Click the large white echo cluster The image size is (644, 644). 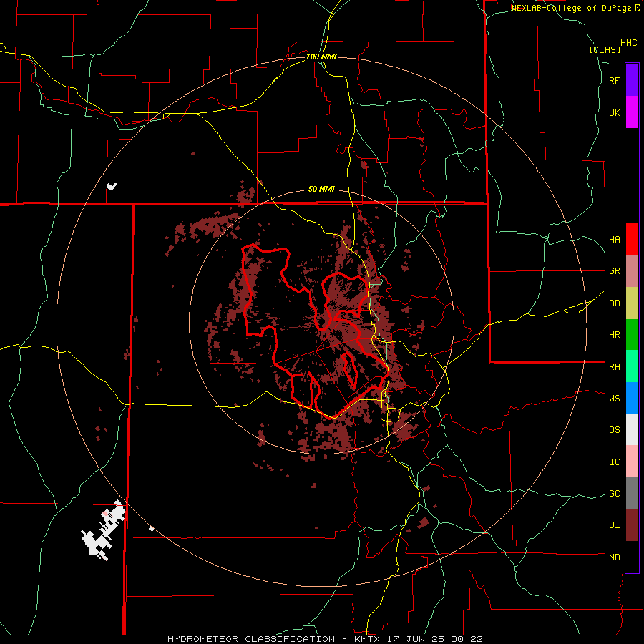[102, 531]
